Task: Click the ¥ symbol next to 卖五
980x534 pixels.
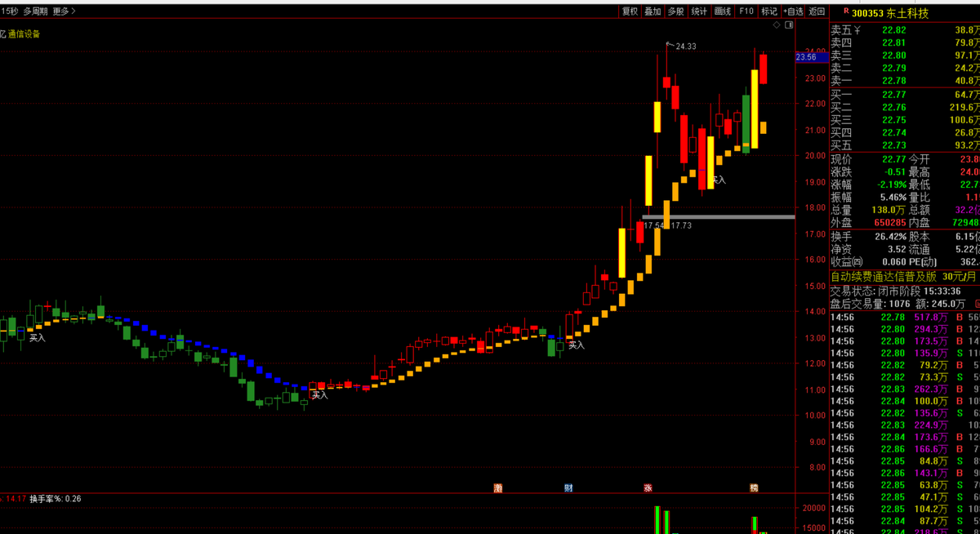Action: [x=858, y=29]
